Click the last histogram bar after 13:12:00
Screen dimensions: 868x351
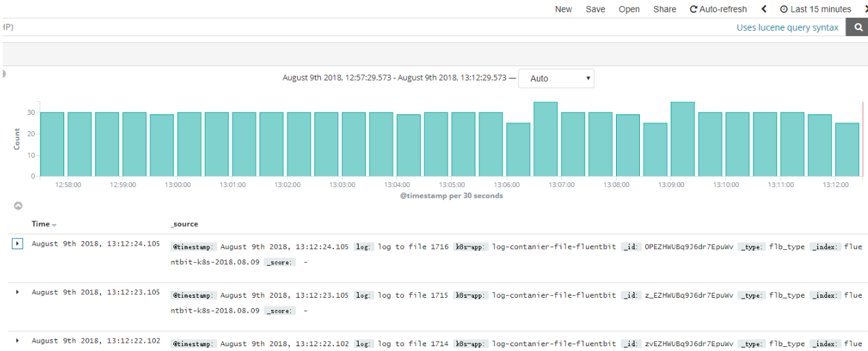[847, 150]
